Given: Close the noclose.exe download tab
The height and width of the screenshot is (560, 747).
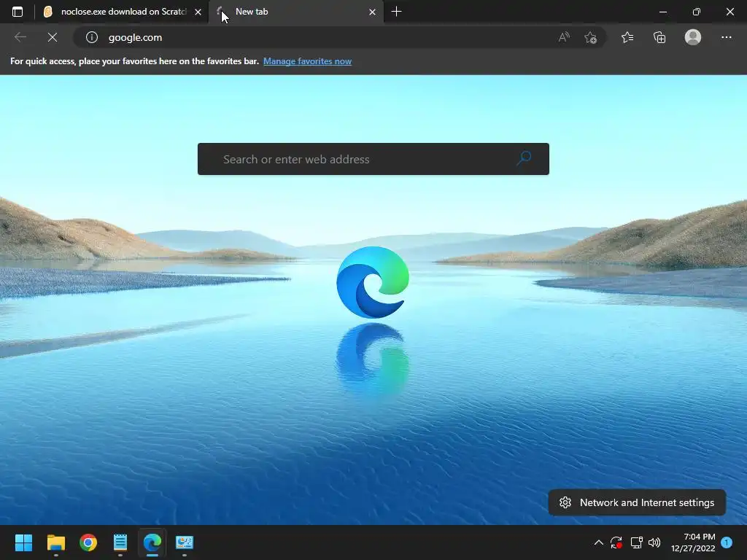Looking at the screenshot, I should 198,12.
